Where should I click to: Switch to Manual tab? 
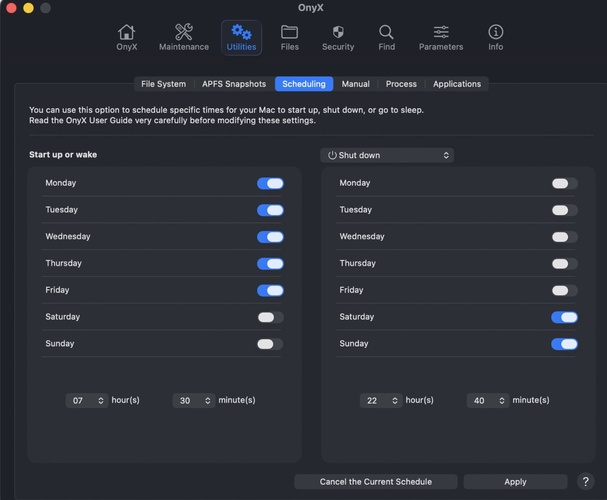(355, 84)
